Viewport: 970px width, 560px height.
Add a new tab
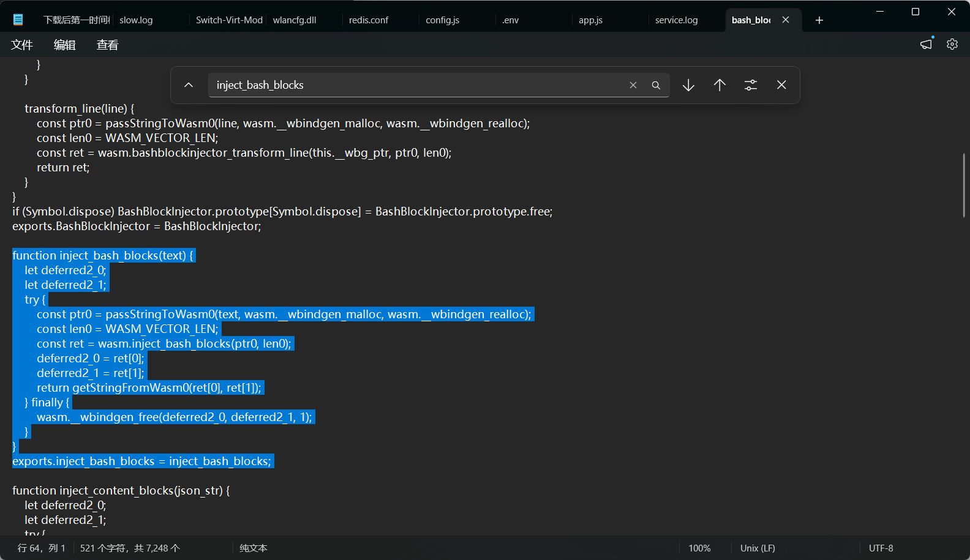[819, 20]
